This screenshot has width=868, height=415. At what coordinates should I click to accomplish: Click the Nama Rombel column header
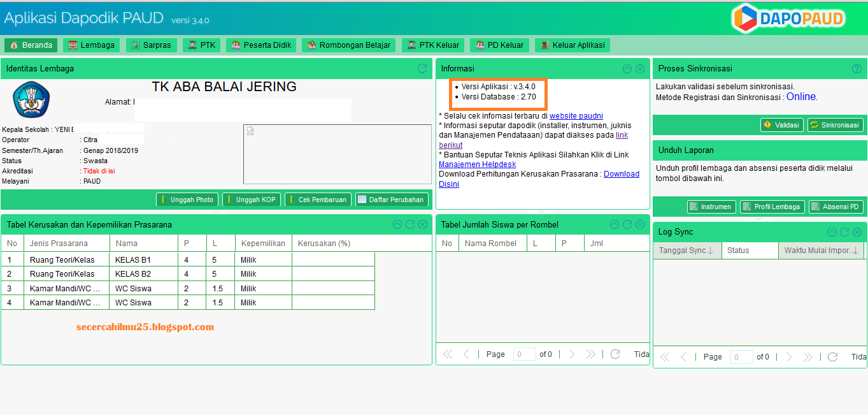tap(493, 244)
